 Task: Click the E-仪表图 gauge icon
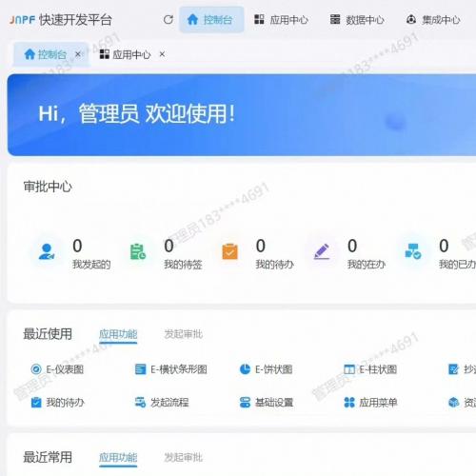(x=36, y=369)
